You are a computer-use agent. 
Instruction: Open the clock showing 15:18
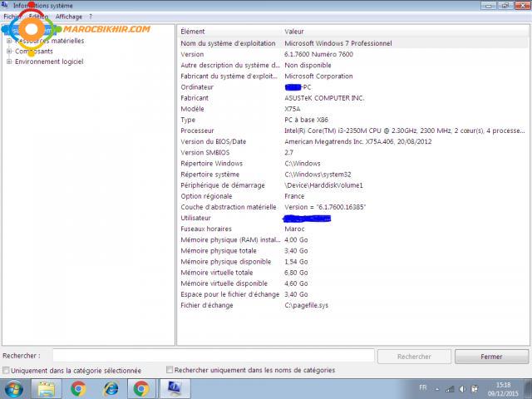pos(503,389)
